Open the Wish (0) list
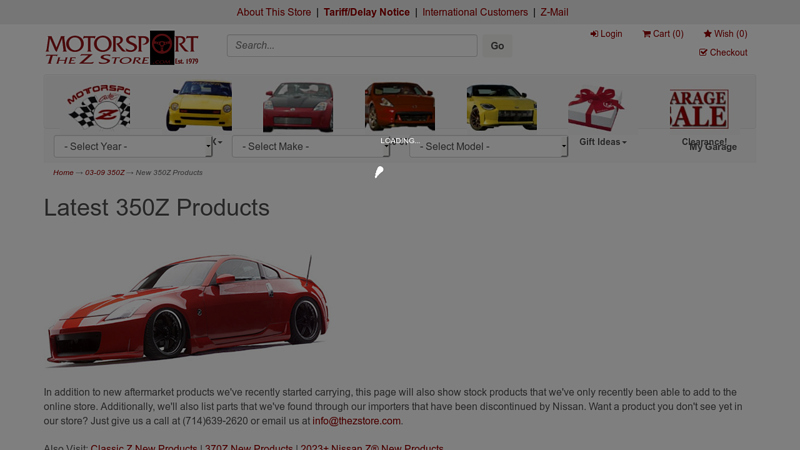 (725, 34)
